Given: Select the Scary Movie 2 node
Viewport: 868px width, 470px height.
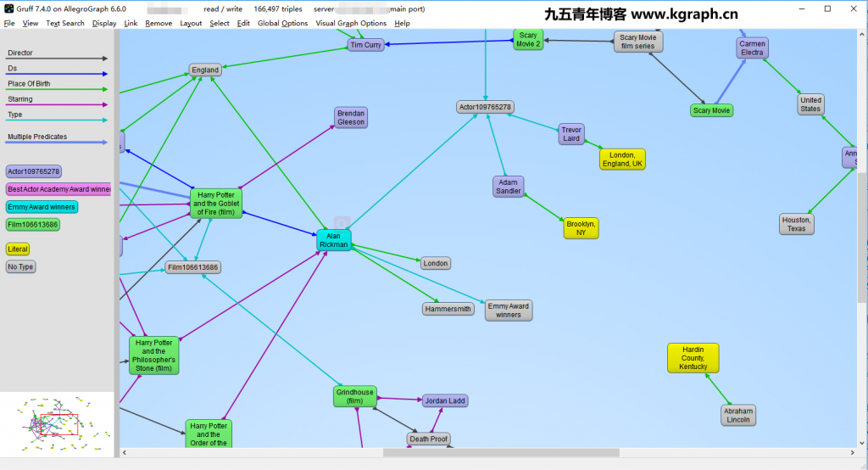Looking at the screenshot, I should tap(528, 39).
